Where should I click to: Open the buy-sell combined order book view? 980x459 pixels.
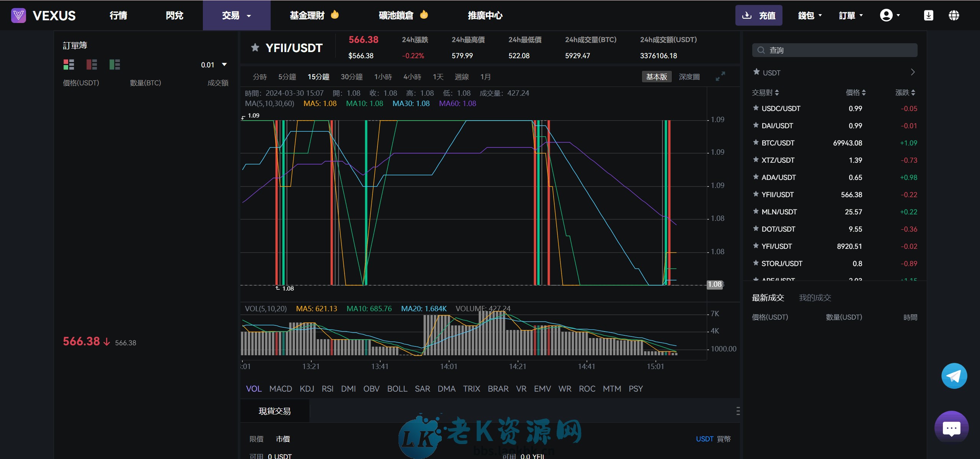tap(69, 64)
